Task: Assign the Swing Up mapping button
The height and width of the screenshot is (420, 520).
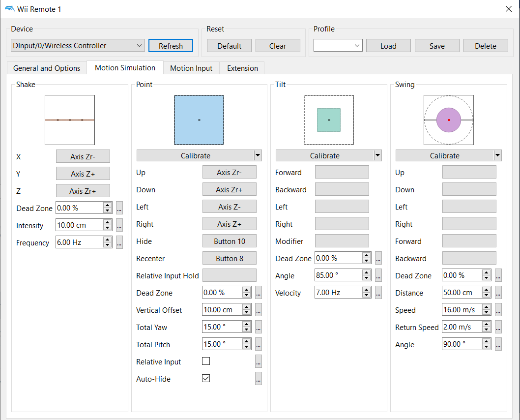Action: (469, 172)
